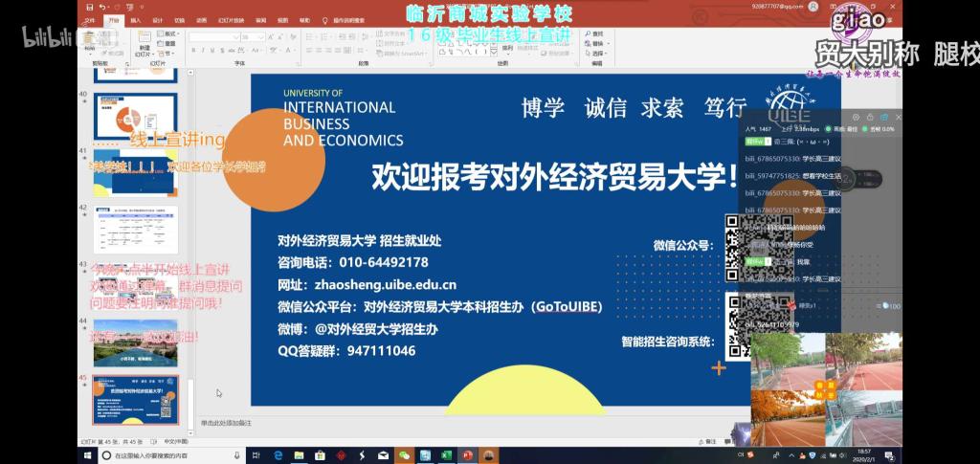Viewport: 980px width, 464px height.
Task: Choose text highlight color
Action: pyautogui.click(x=273, y=50)
